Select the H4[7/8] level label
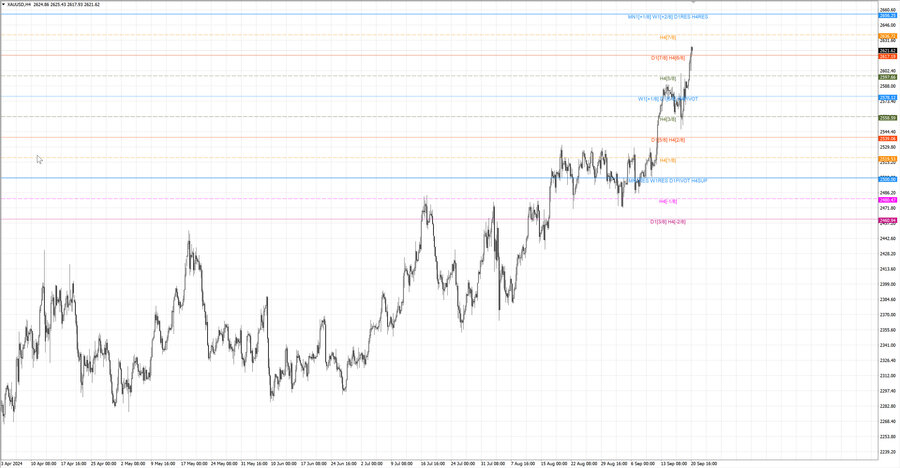Viewport: 900px width, 468px height. click(668, 37)
